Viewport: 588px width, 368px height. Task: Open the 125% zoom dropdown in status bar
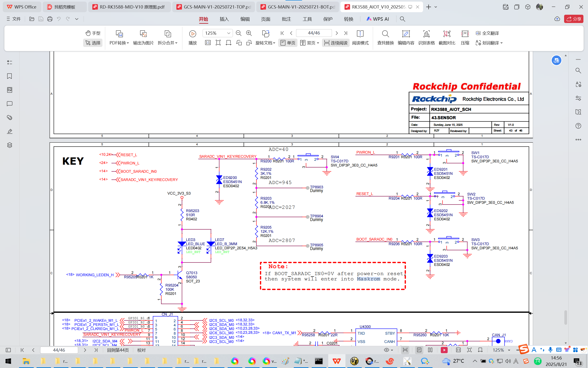coord(501,350)
